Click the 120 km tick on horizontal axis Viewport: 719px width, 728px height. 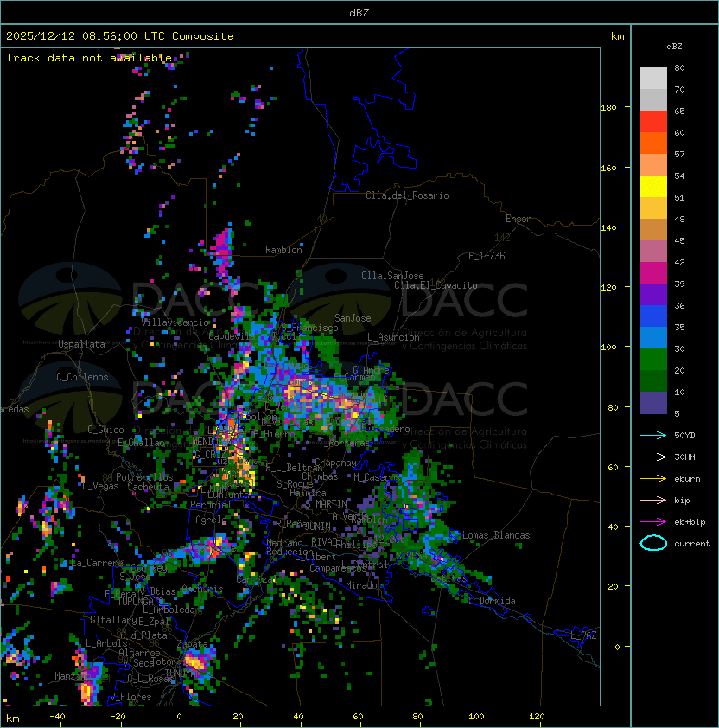point(537,717)
